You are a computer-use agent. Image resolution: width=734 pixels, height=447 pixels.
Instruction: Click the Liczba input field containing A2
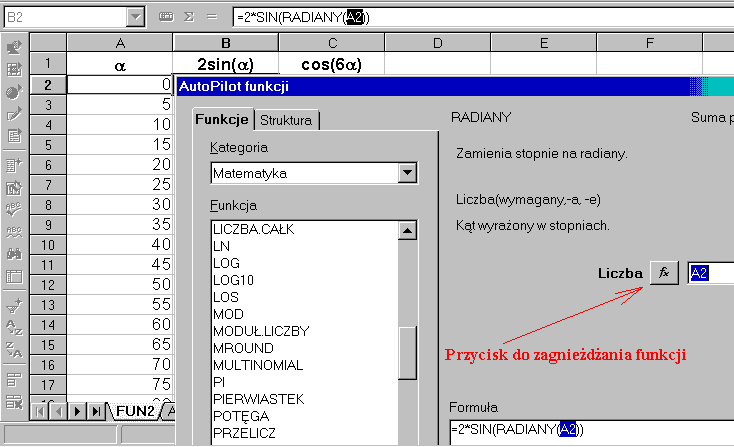[x=711, y=273]
